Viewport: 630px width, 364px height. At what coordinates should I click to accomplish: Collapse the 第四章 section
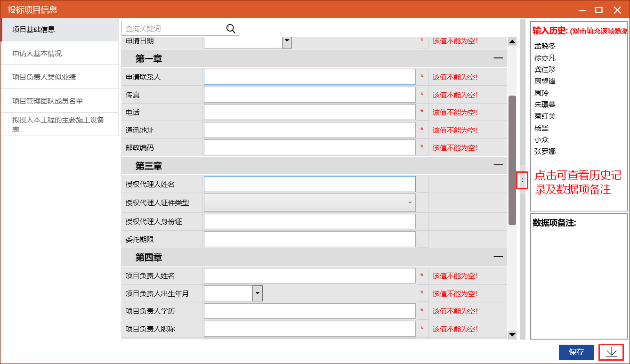point(498,257)
